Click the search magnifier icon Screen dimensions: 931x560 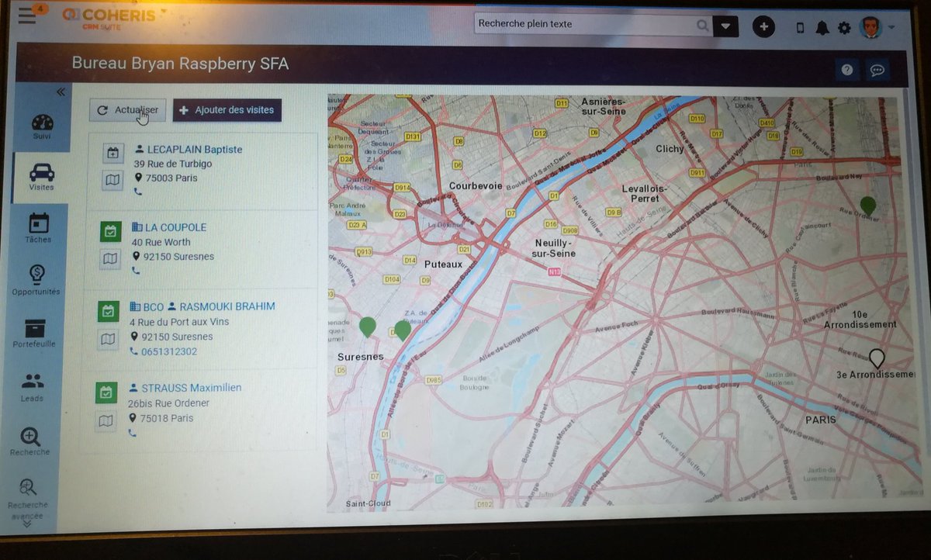[703, 25]
